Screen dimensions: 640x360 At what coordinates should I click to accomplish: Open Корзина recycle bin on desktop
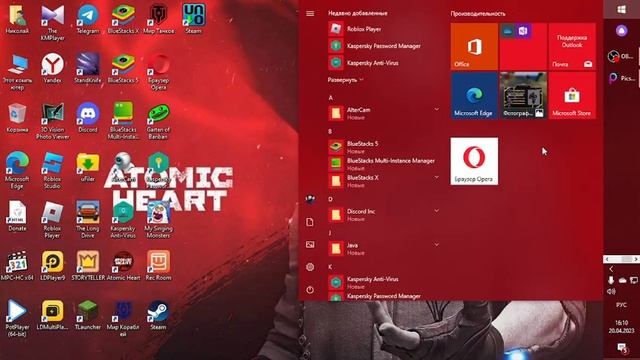point(17,118)
